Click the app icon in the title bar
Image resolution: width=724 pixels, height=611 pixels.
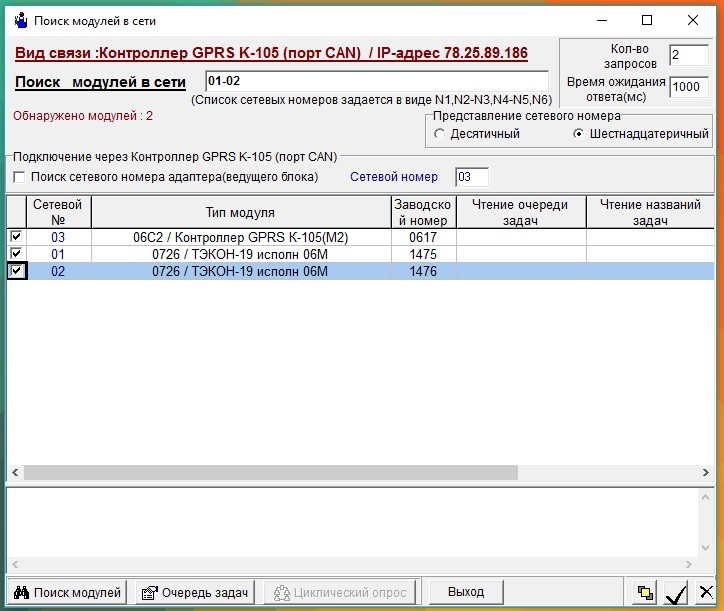point(21,21)
